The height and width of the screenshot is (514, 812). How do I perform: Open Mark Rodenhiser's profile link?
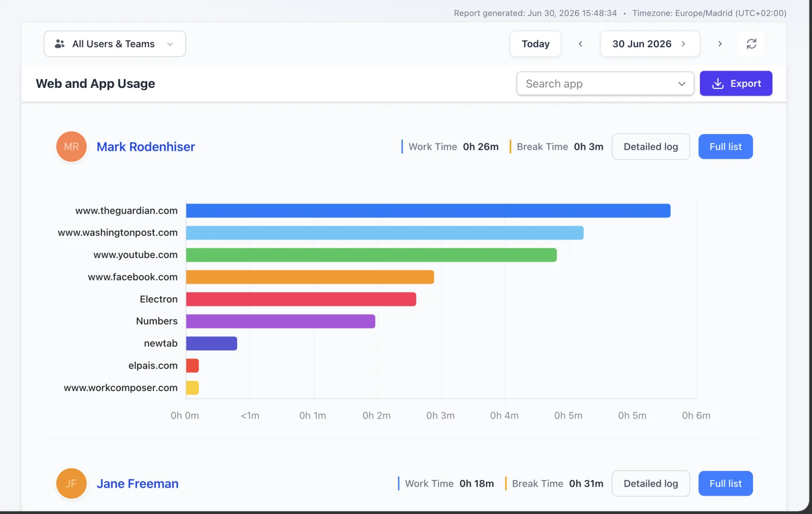coord(146,147)
